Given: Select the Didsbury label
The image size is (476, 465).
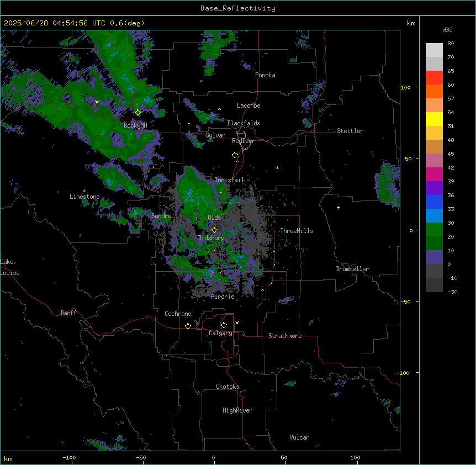Looking at the screenshot, I should coord(211,238).
